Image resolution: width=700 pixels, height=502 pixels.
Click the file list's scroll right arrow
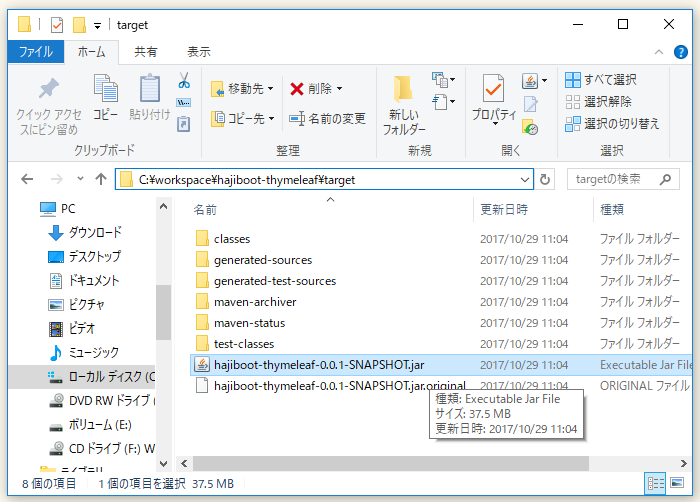coord(683,464)
